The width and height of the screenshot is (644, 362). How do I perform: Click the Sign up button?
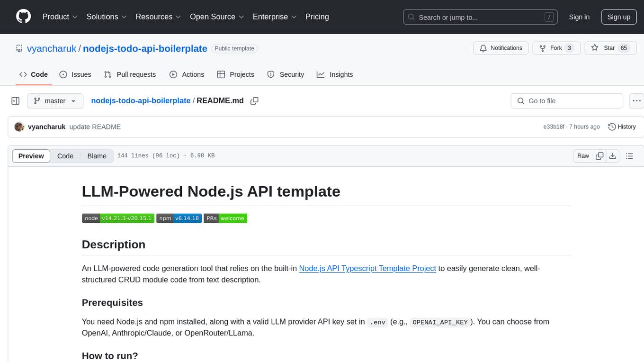619,17
